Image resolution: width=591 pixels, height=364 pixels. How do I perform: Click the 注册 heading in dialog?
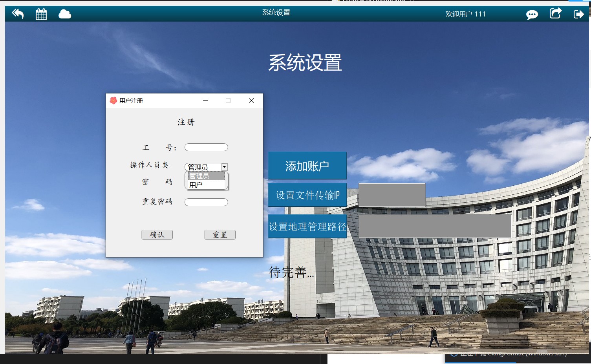pyautogui.click(x=186, y=122)
